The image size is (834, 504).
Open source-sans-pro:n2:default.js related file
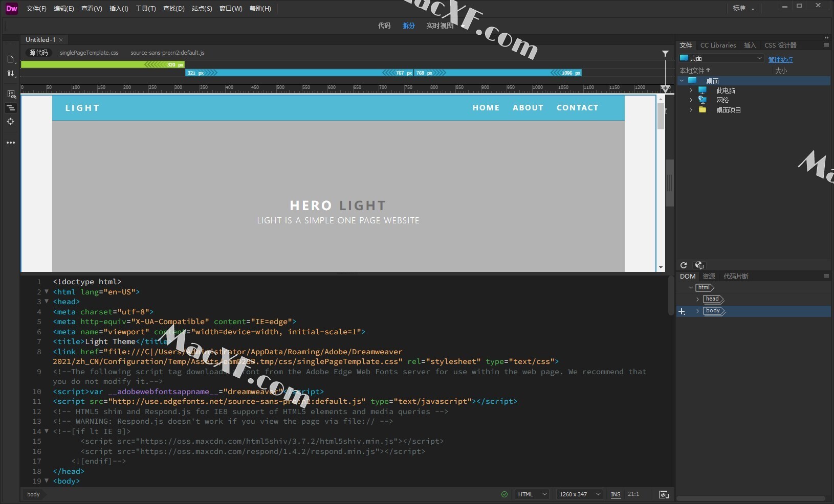coord(167,53)
